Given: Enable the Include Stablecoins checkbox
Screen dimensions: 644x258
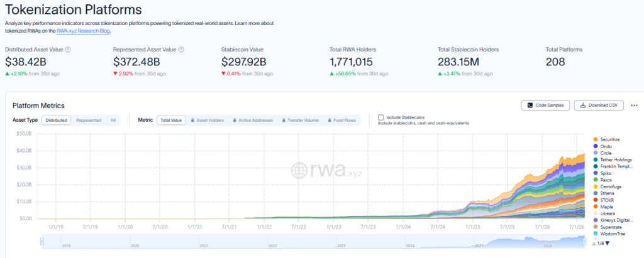Looking at the screenshot, I should 380,117.
